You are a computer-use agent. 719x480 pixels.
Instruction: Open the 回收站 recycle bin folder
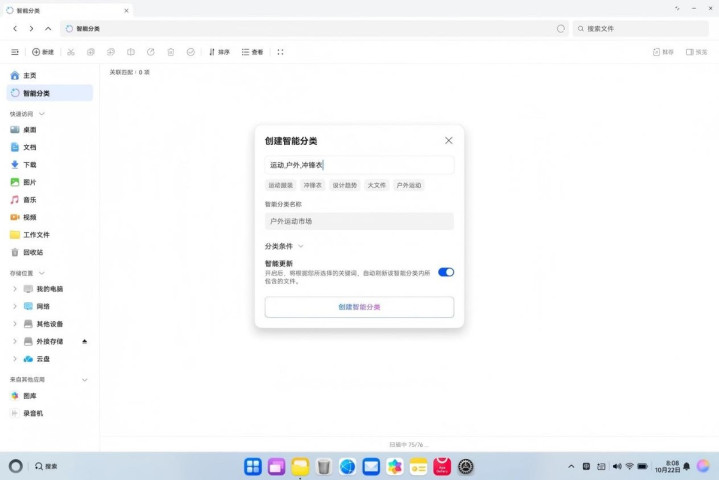click(x=33, y=252)
